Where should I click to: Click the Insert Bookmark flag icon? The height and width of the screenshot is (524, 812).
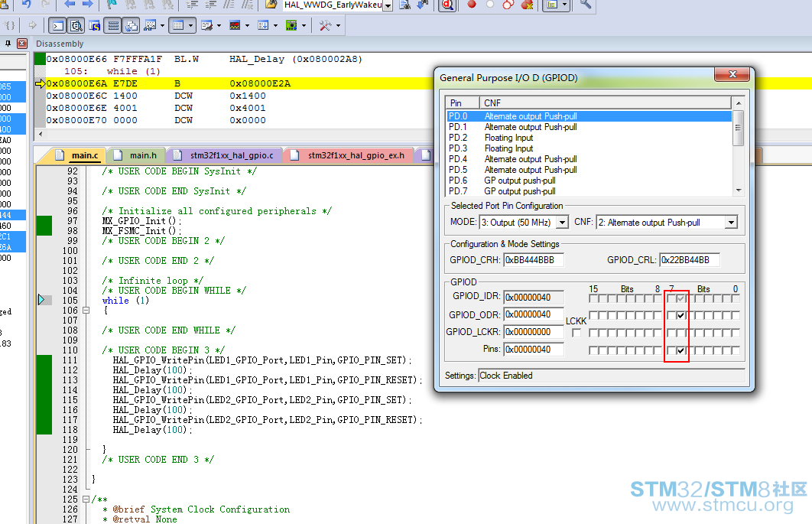click(112, 4)
